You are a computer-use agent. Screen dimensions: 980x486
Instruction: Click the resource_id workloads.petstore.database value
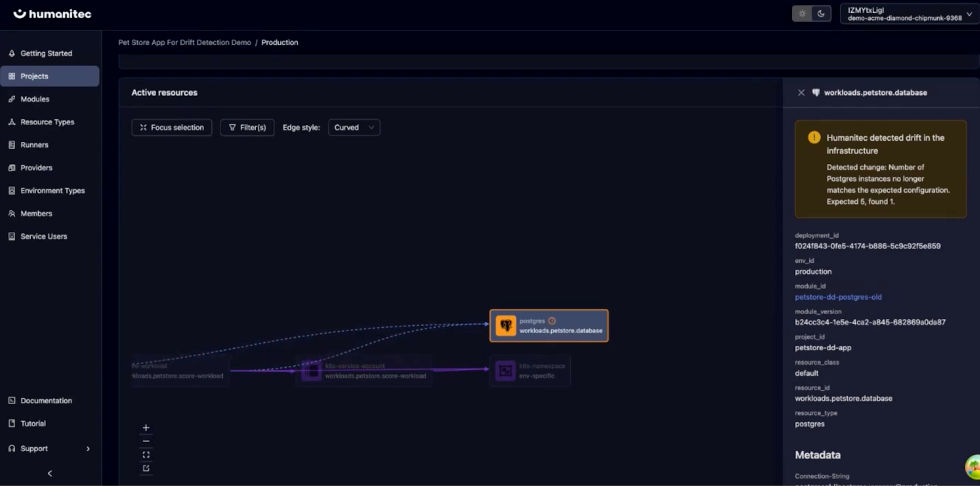[843, 398]
